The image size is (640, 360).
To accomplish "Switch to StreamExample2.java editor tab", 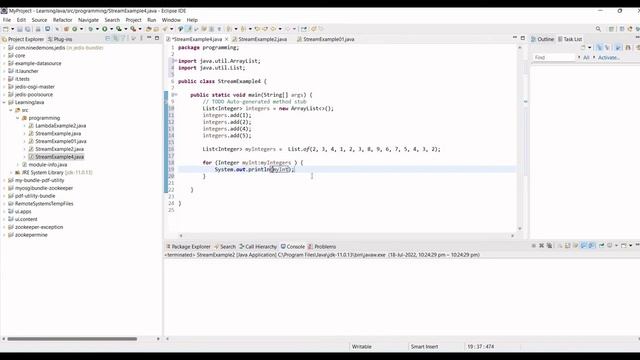I will (x=262, y=39).
